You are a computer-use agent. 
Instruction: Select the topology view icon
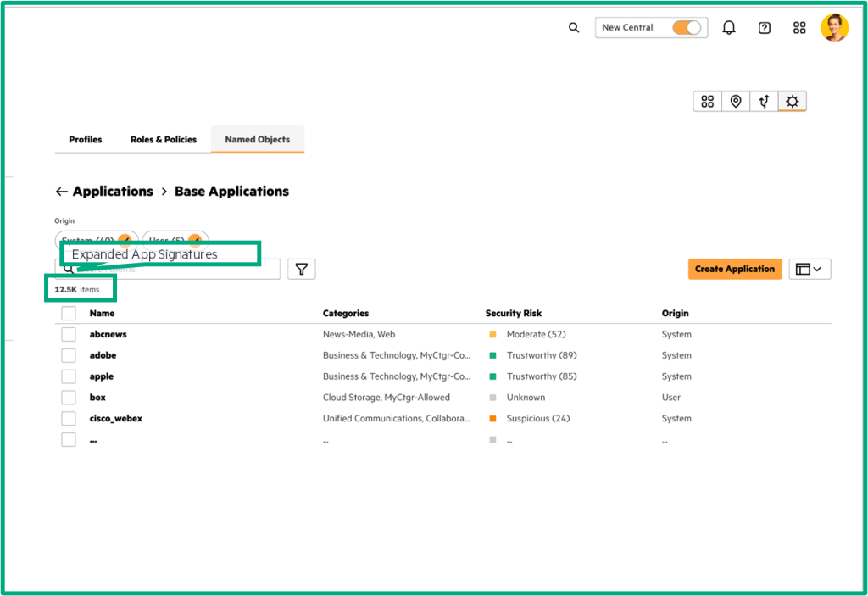coord(764,102)
